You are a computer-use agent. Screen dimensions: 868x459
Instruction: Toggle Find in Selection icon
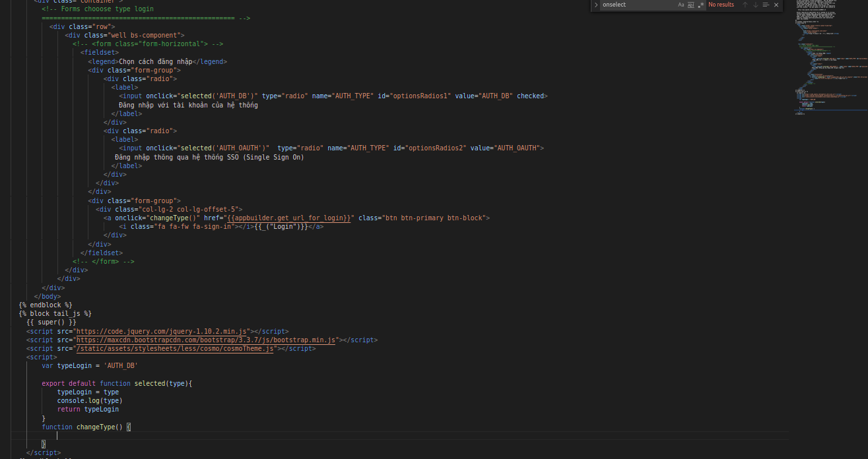(766, 5)
